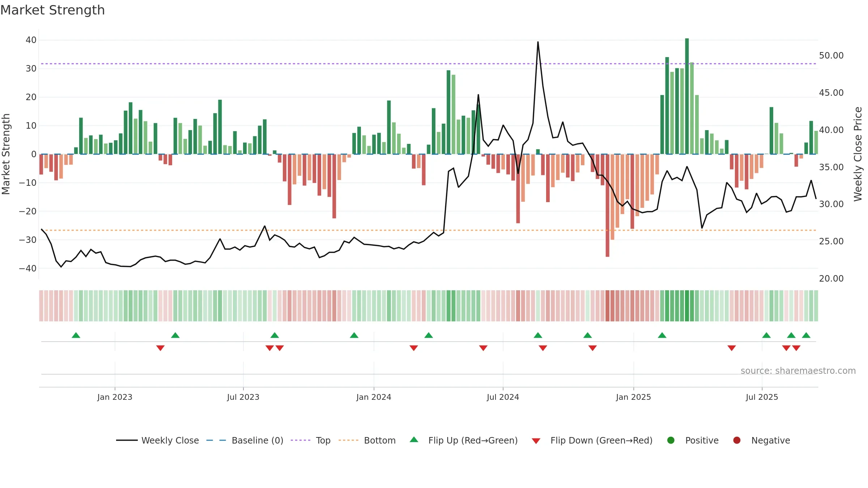Viewport: 868px width, 488px height.
Task: Toggle the Negative legend entry
Action: (761, 440)
